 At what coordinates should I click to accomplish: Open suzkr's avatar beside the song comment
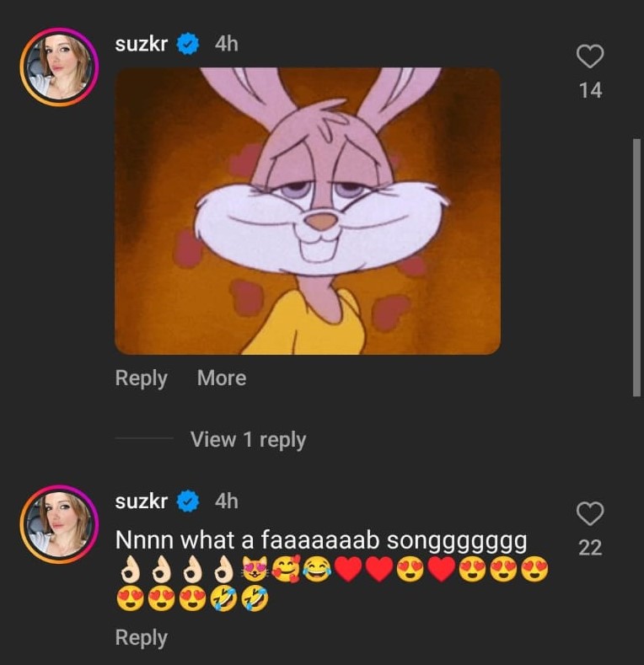pos(59,523)
